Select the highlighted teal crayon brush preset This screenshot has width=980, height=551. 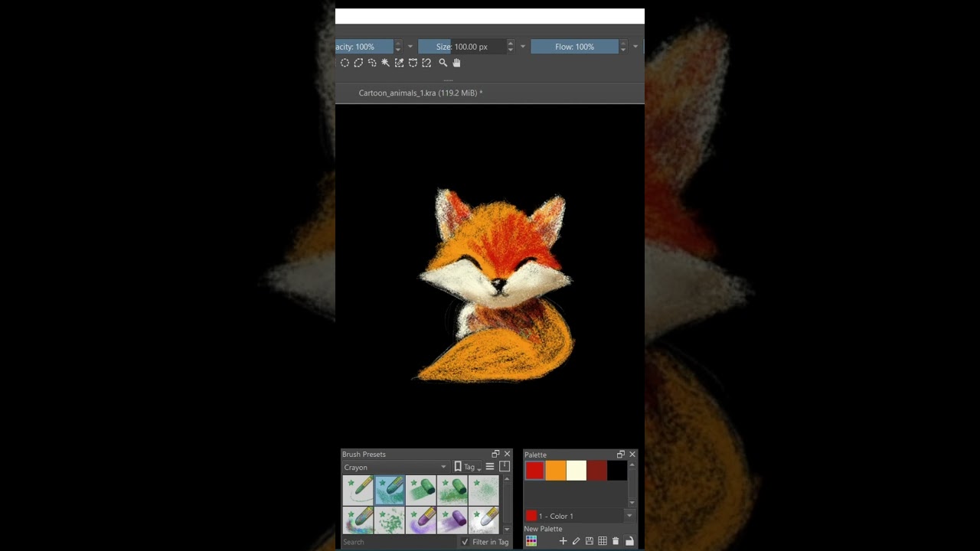pos(390,490)
